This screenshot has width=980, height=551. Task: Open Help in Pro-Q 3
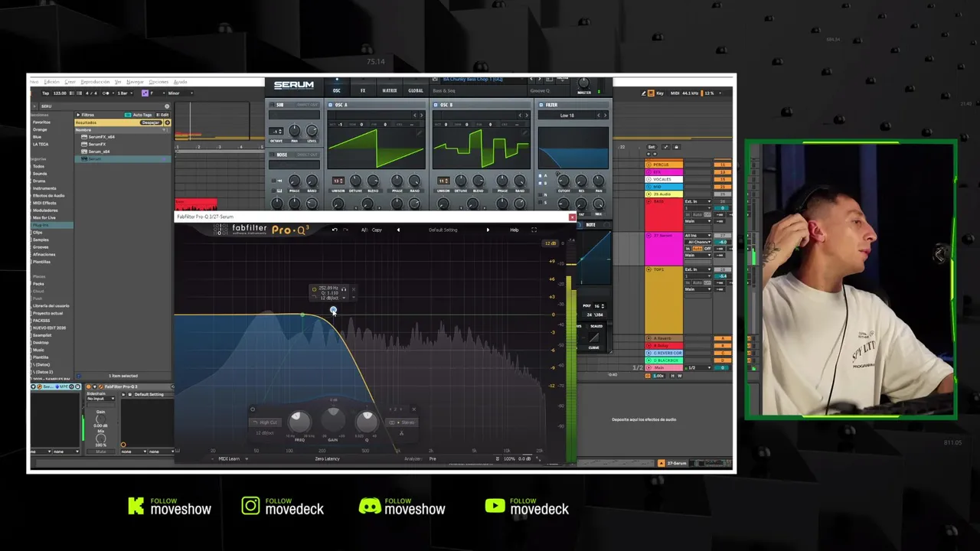click(x=514, y=230)
